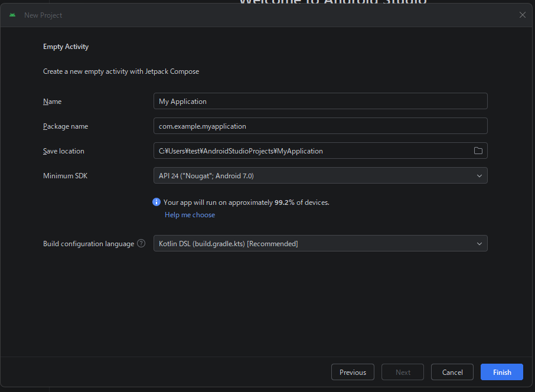This screenshot has height=392, width=535.
Task: Click the Save location path text field
Action: point(313,151)
